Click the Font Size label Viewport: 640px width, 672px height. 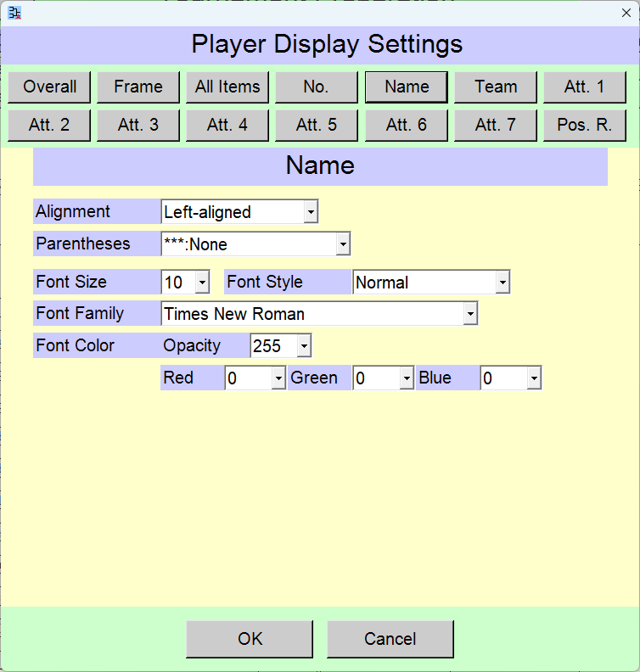71,282
